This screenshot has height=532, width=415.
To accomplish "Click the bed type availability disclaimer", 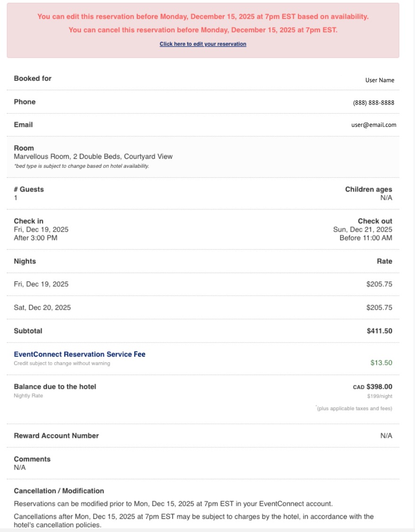I will coord(81,166).
